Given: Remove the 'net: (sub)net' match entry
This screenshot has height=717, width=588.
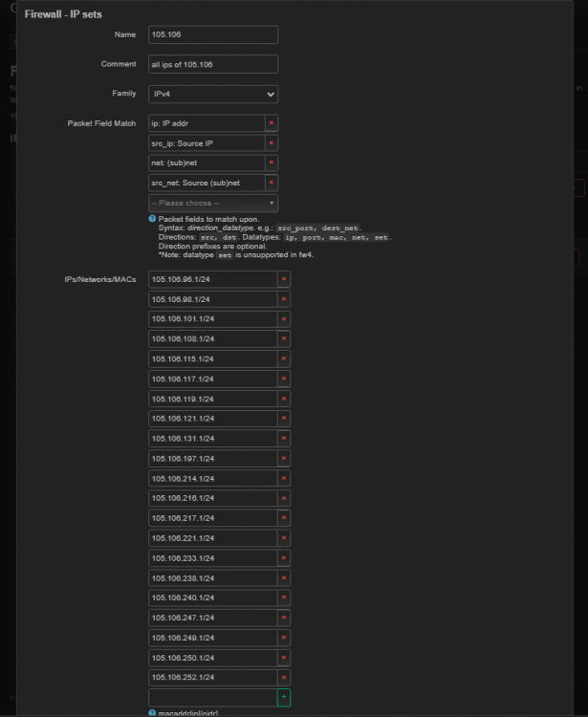Looking at the screenshot, I should point(272,163).
